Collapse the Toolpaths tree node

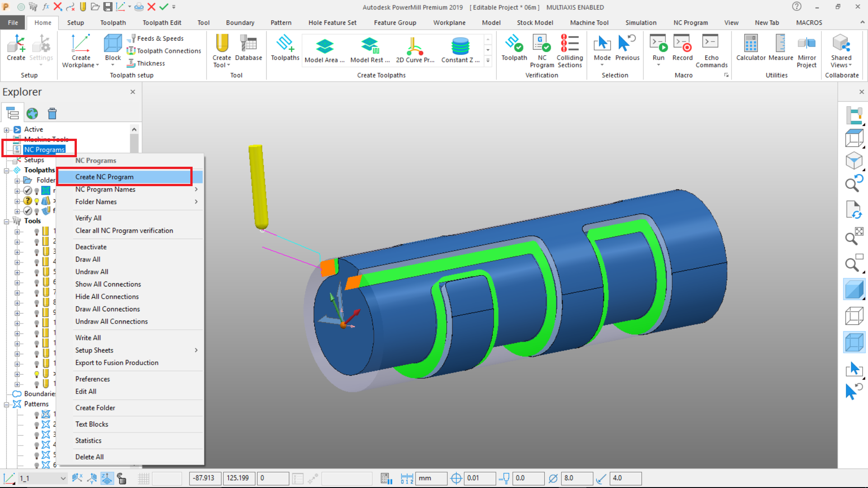(x=7, y=170)
